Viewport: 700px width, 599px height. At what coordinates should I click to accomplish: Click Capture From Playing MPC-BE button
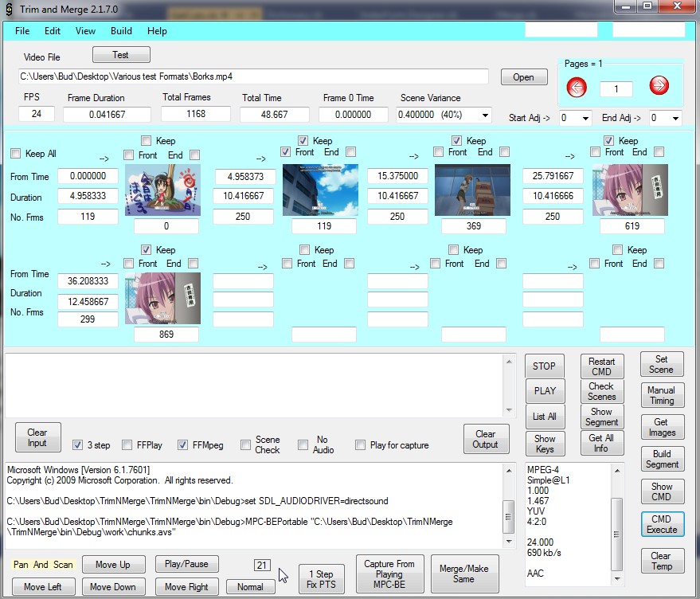point(389,574)
